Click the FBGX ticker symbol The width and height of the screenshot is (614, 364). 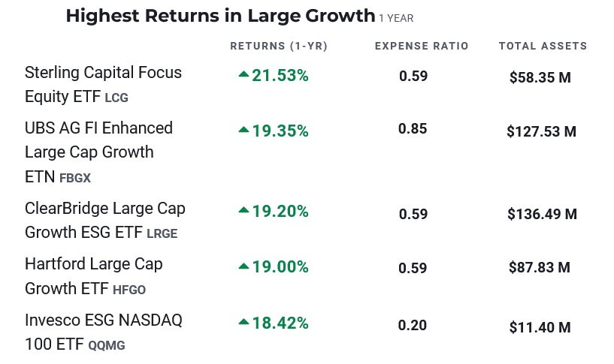click(x=75, y=179)
